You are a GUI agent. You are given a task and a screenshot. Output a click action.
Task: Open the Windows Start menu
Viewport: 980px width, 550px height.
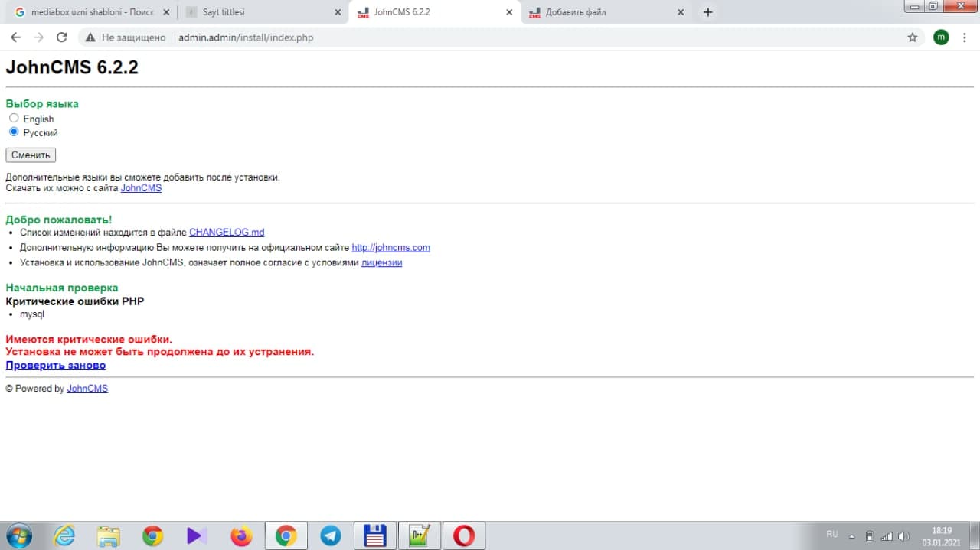click(18, 535)
